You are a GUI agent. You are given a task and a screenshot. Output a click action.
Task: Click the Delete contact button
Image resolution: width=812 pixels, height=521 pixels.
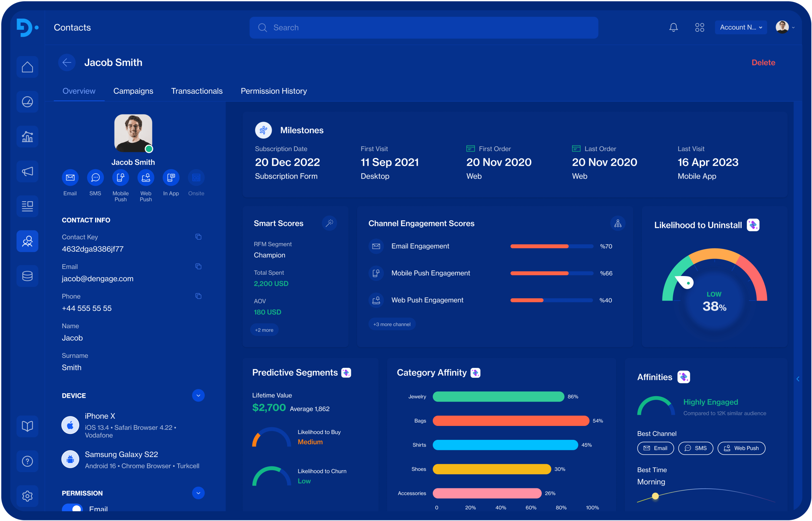pyautogui.click(x=763, y=62)
